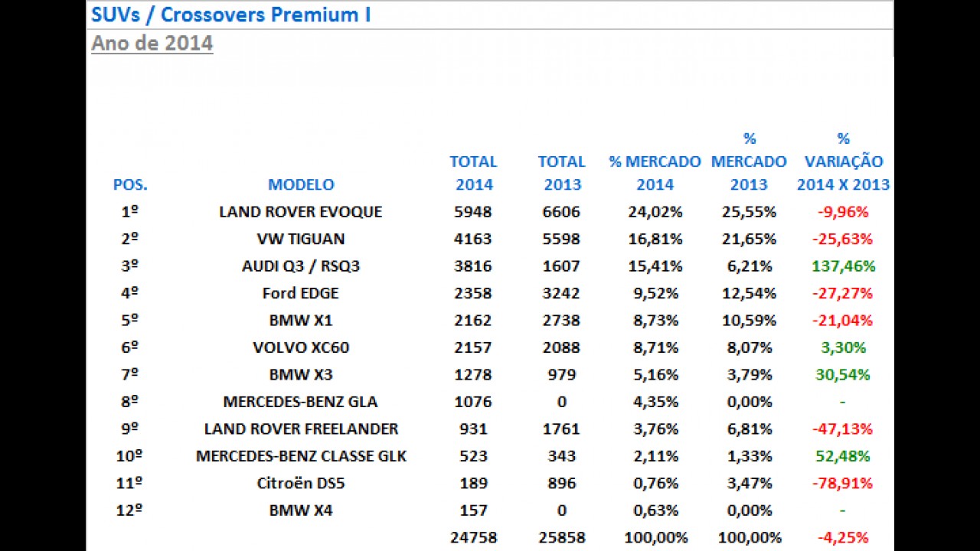This screenshot has width=980, height=551.
Task: Select the '-25,63%' variation cell
Action: coord(843,239)
